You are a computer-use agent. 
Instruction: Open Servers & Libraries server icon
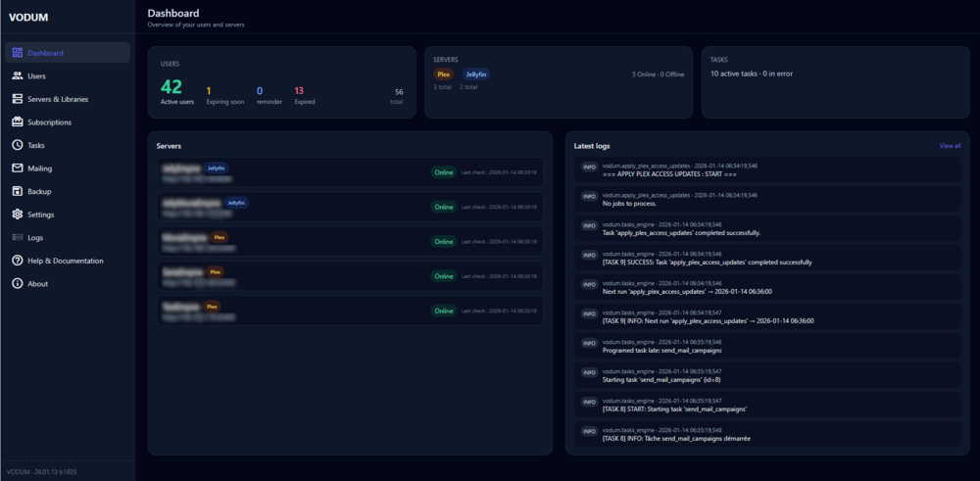(x=18, y=99)
